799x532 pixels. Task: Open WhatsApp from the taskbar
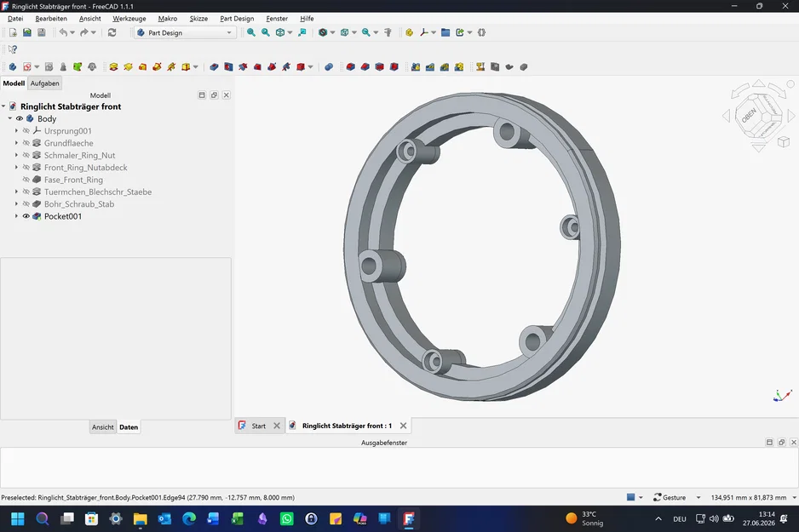click(x=287, y=518)
